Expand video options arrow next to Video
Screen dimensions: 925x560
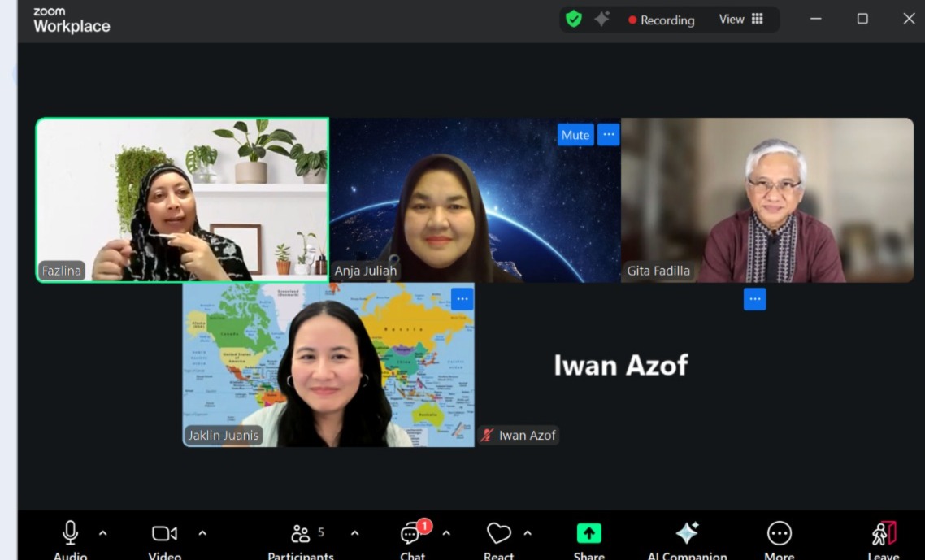(202, 533)
